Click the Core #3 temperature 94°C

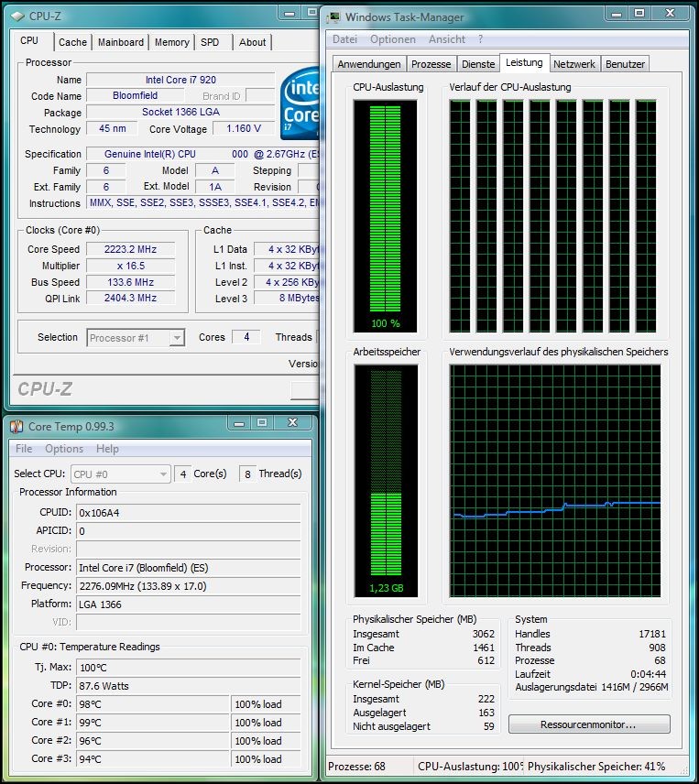point(153,759)
